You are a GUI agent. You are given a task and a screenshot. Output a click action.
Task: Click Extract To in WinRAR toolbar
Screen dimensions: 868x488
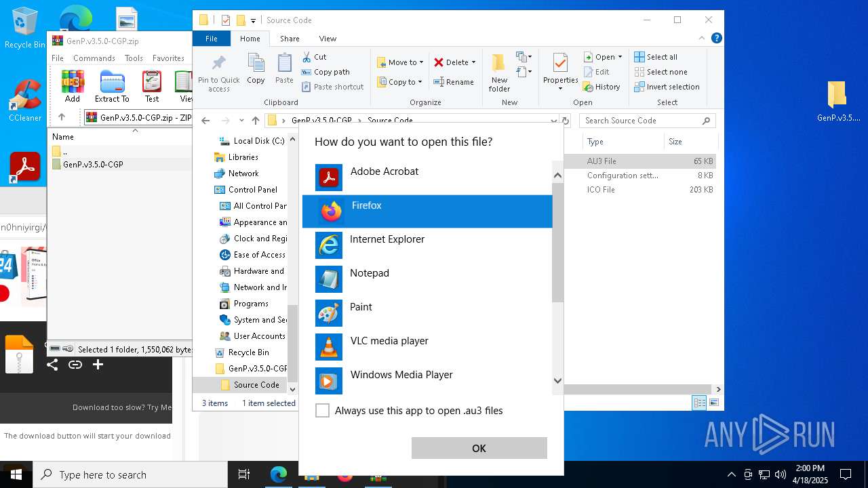click(112, 86)
